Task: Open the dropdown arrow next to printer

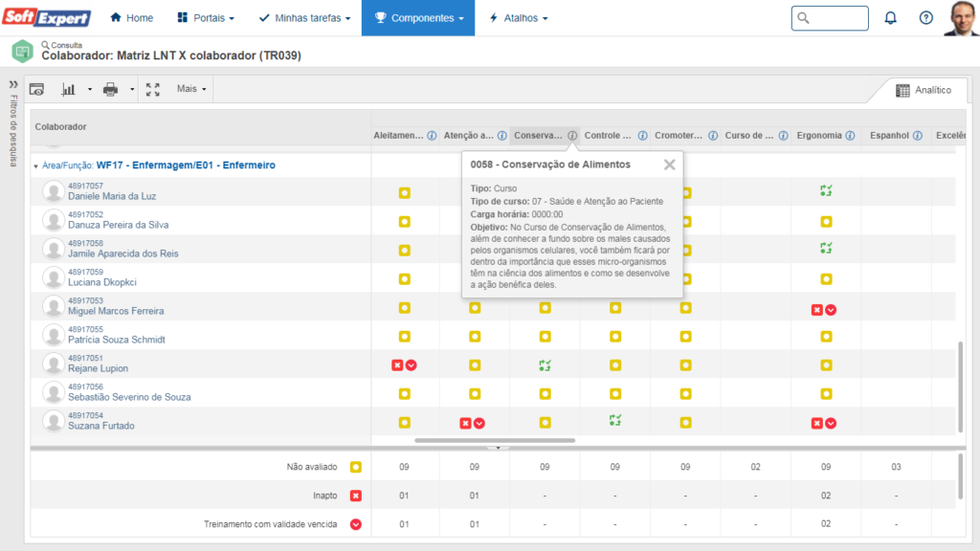Action: click(132, 89)
